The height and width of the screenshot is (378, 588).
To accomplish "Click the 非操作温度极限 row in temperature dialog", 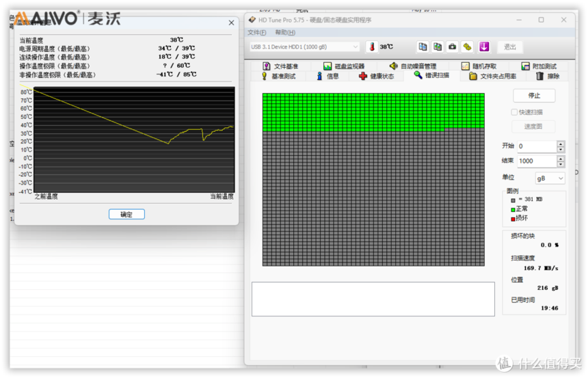I will 107,75.
